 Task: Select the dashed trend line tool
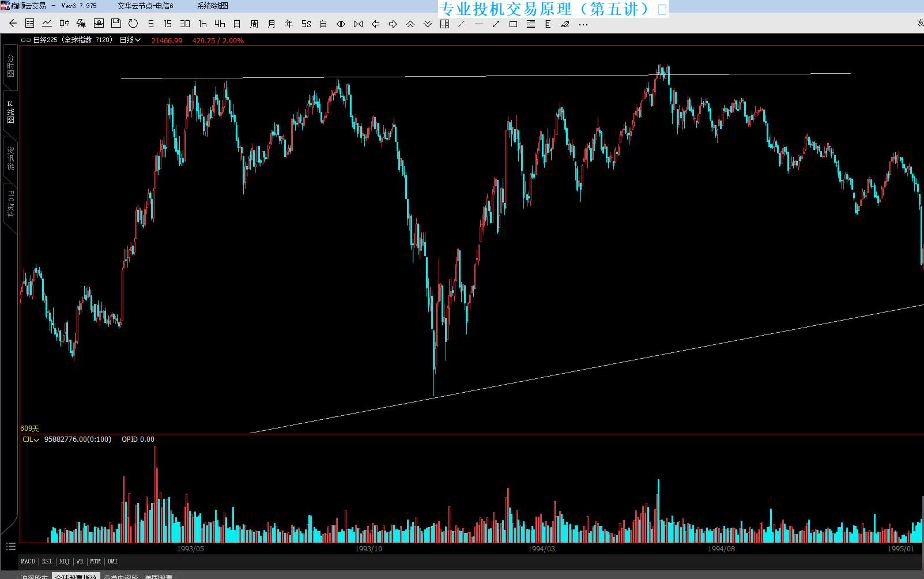coord(461,24)
